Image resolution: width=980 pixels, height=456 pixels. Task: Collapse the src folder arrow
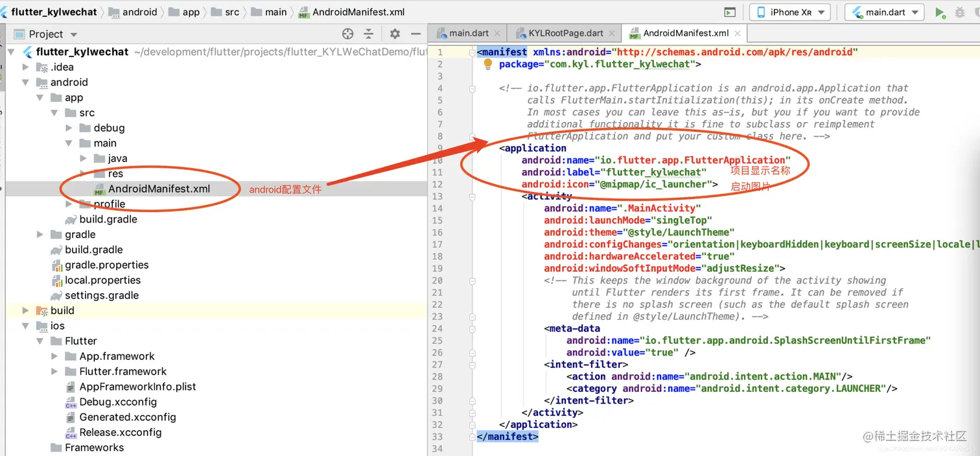[54, 113]
